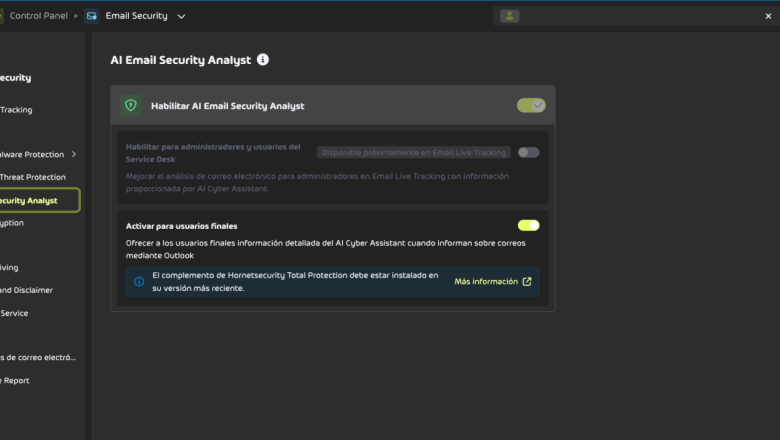Click the Disponible próximamente en Email Live Tracking badge

click(414, 153)
